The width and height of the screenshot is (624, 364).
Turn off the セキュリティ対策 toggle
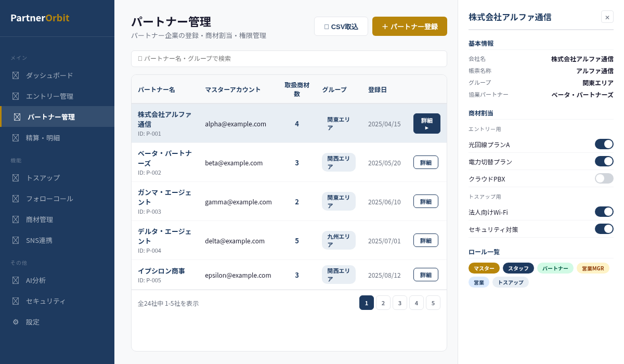coord(604,229)
